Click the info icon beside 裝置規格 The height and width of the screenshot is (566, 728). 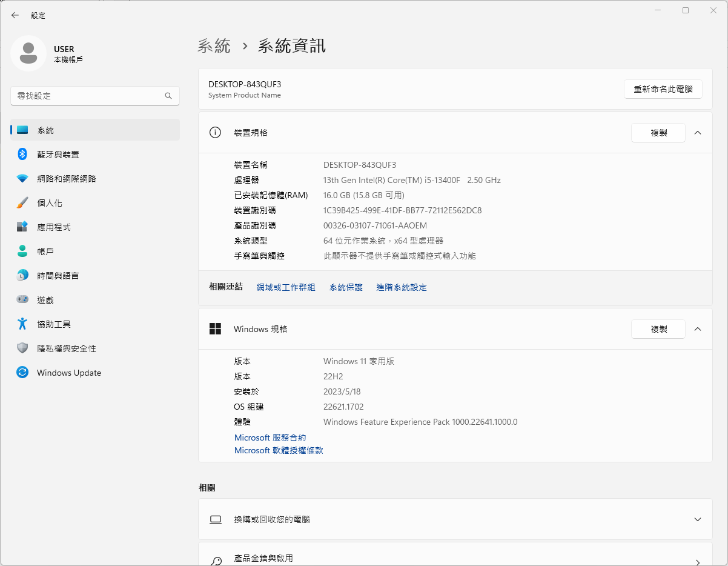[x=215, y=133]
